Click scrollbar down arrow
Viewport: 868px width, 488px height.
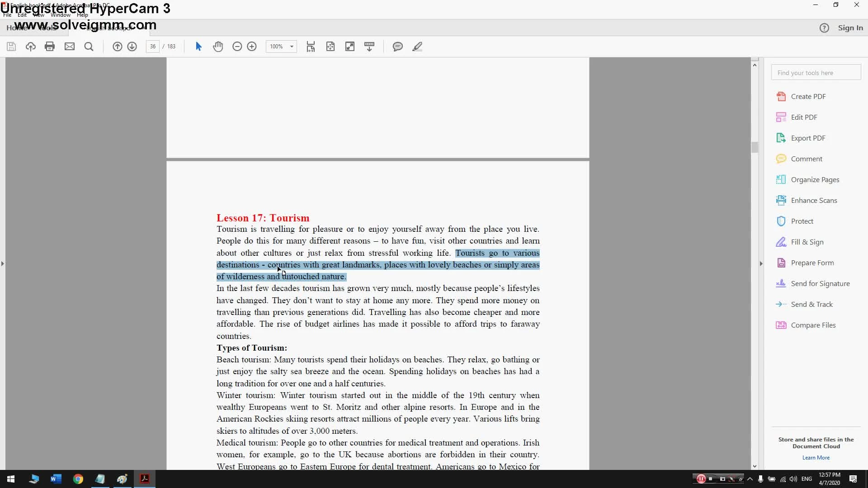(755, 466)
